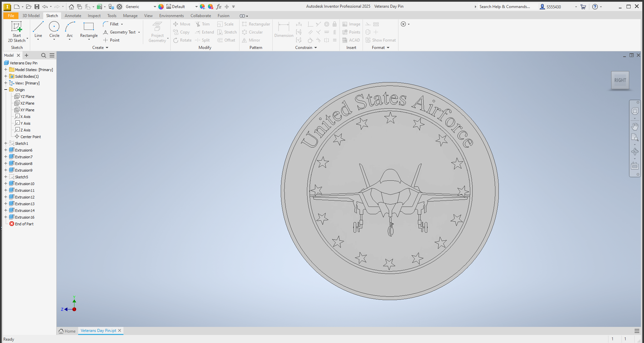The height and width of the screenshot is (343, 644).
Task: Open the Home document tab
Action: [x=67, y=331]
